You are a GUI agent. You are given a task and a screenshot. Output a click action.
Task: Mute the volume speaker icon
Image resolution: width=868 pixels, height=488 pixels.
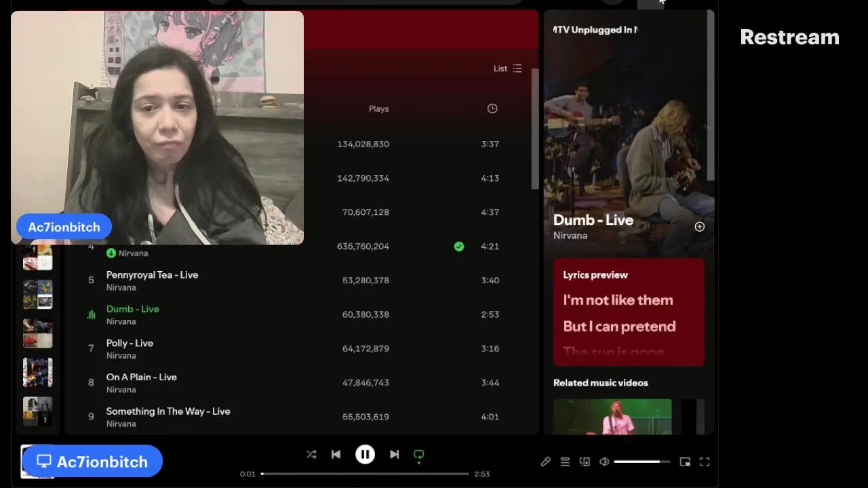coord(604,462)
